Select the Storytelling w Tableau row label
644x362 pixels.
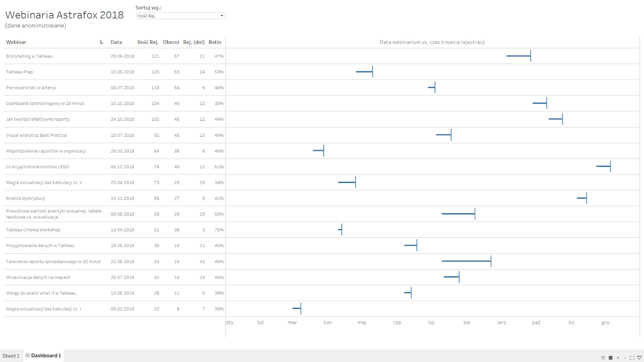pos(29,56)
